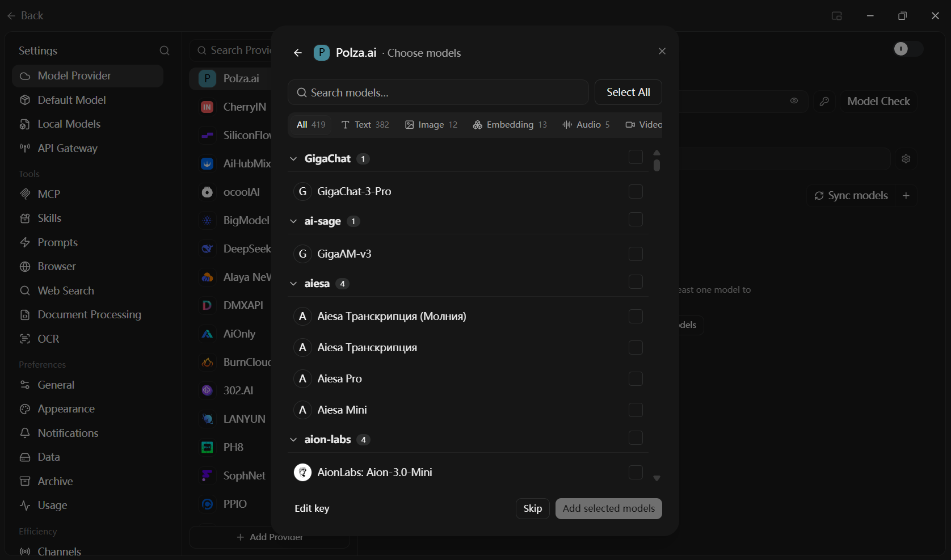Click the model list scrollbar thumb
Screen dimensions: 951x560
point(657,165)
